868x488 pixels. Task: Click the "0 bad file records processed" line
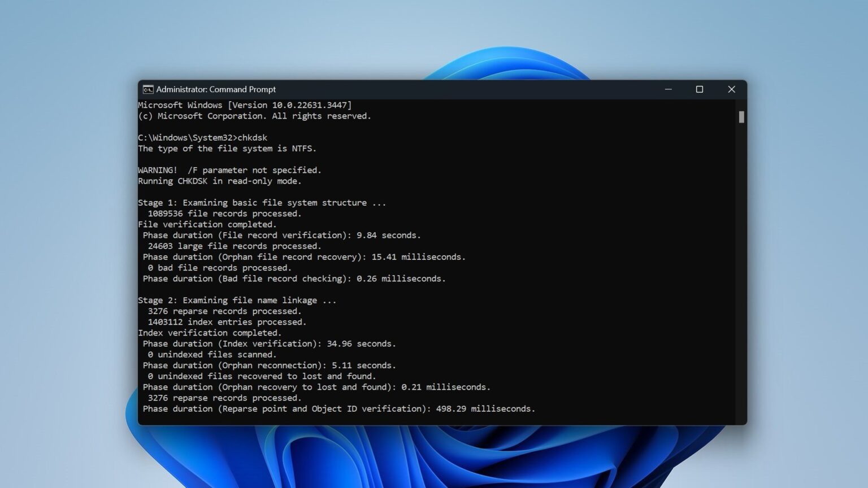point(219,268)
